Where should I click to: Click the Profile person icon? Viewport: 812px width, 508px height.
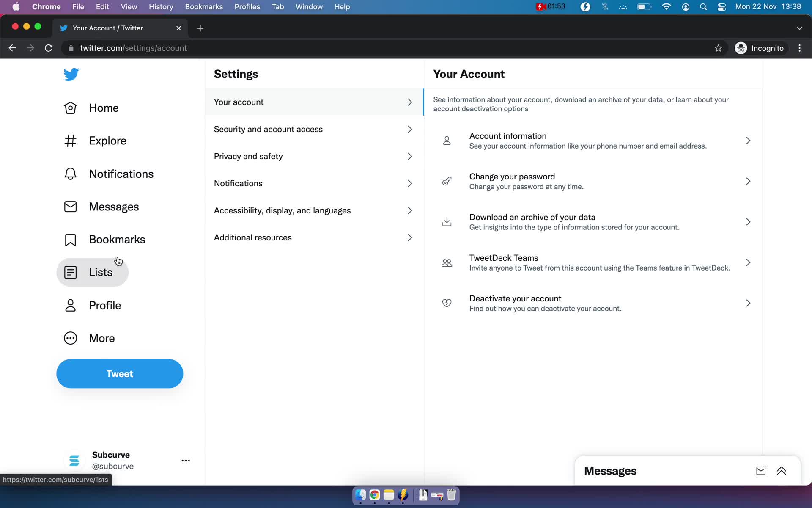click(70, 305)
